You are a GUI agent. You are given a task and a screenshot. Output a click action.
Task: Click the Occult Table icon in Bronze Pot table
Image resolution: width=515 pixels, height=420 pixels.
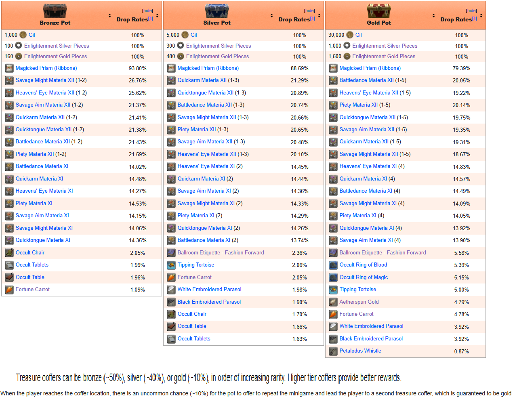(9, 277)
